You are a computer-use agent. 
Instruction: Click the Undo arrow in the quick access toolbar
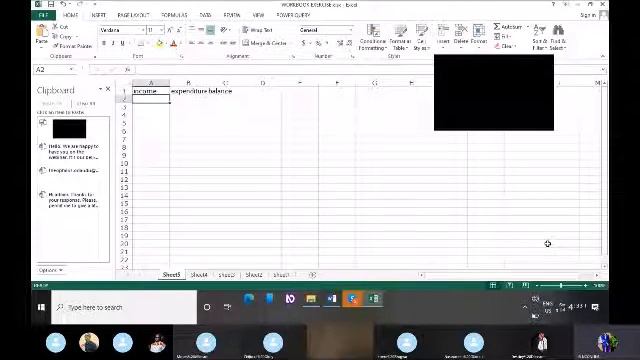[63, 4]
